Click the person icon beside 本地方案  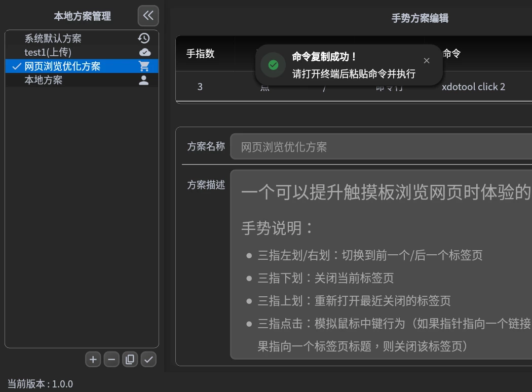[144, 80]
